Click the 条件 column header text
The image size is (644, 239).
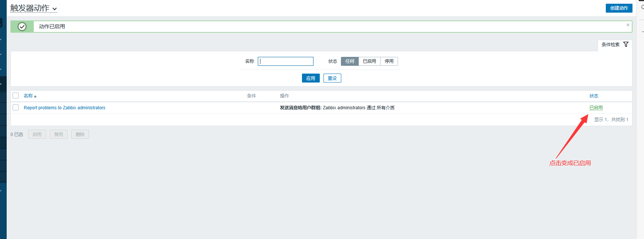pyautogui.click(x=252, y=96)
